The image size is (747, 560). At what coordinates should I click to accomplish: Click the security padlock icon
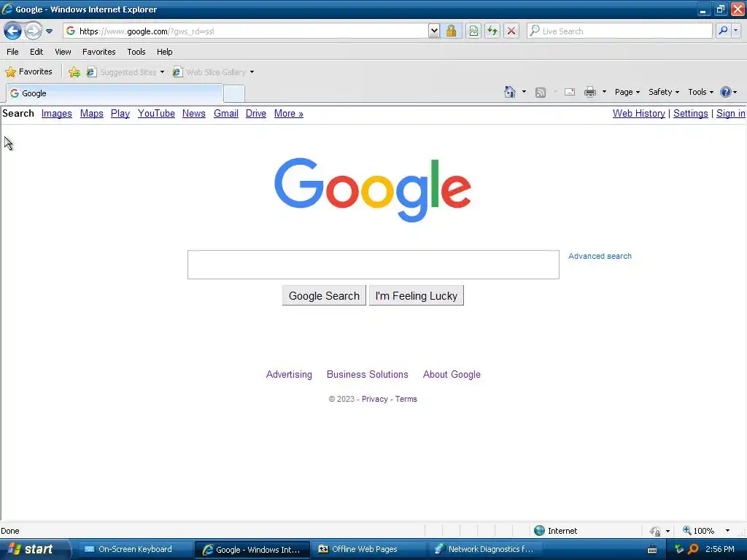[451, 31]
